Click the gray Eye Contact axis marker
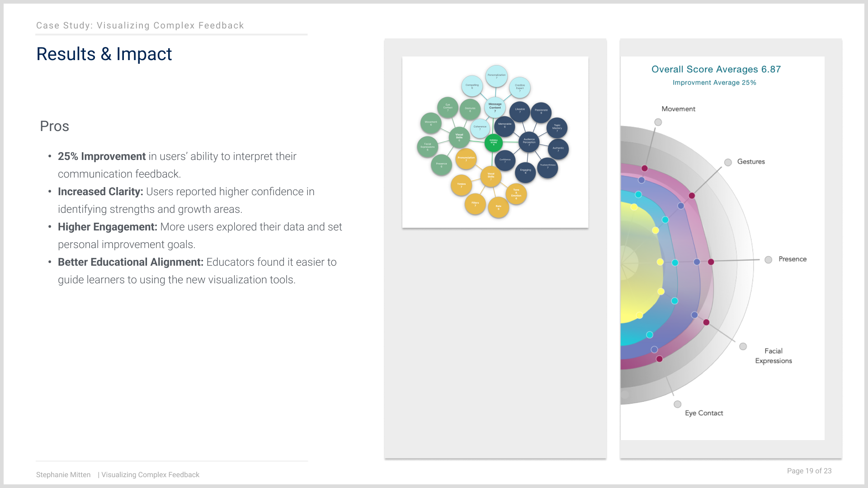 (677, 404)
